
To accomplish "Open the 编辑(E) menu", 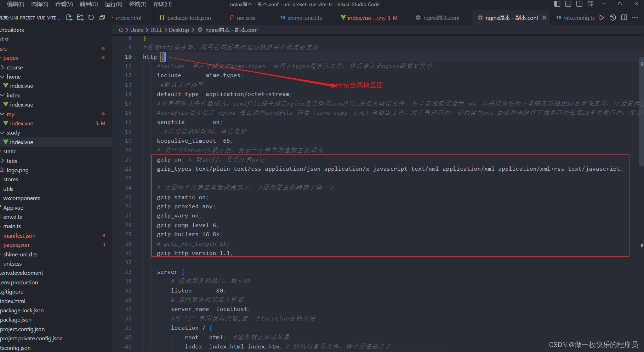I will point(16,4).
